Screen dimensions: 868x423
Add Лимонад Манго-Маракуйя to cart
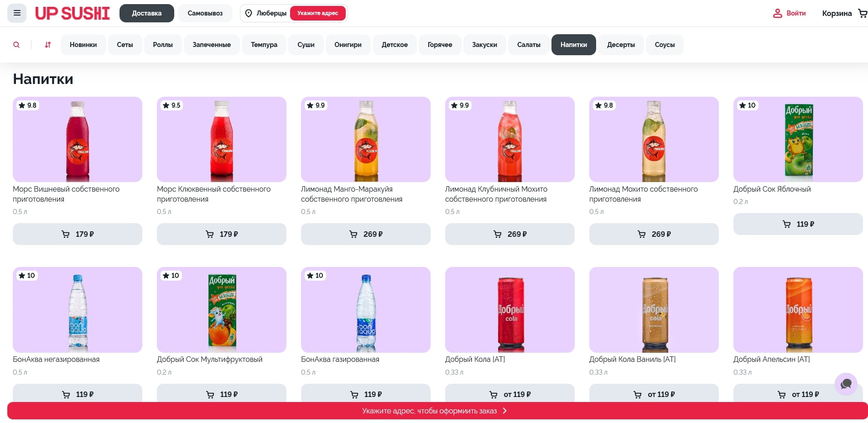tap(365, 234)
